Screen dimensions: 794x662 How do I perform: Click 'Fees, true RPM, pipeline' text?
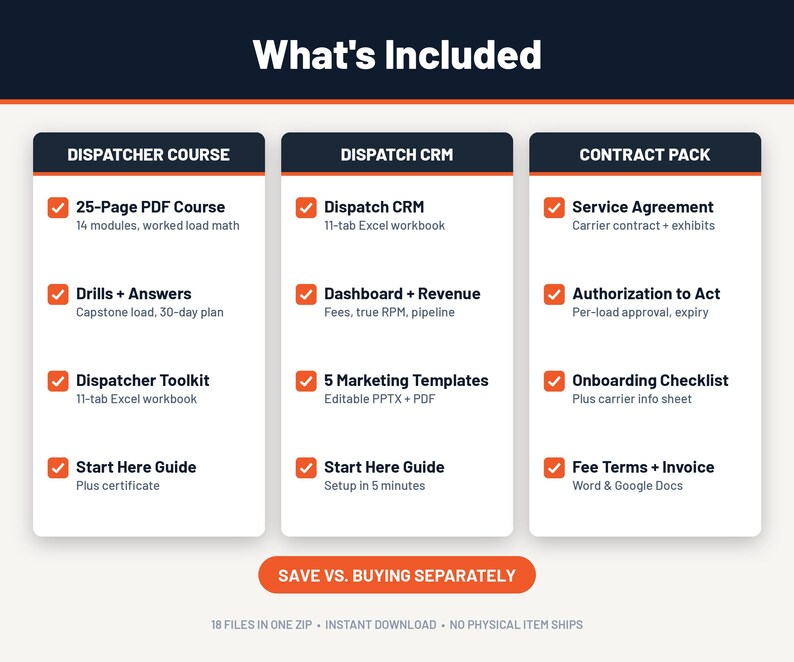pyautogui.click(x=389, y=312)
